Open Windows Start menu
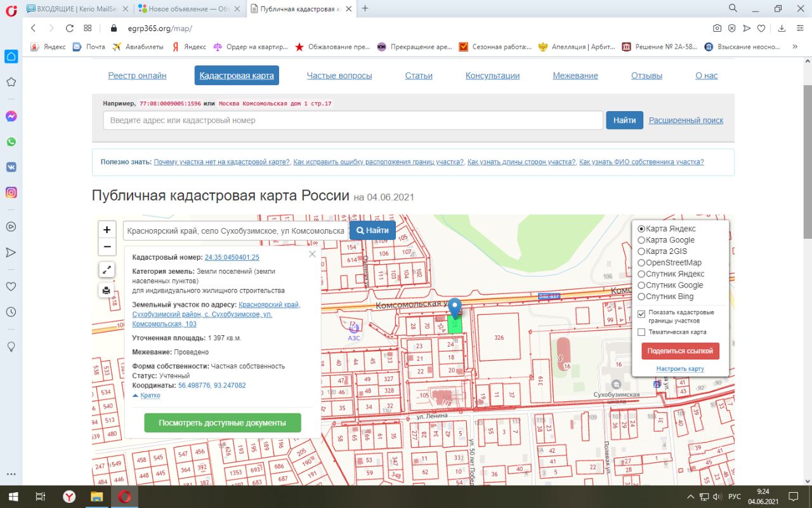This screenshot has width=812, height=508. 13,497
